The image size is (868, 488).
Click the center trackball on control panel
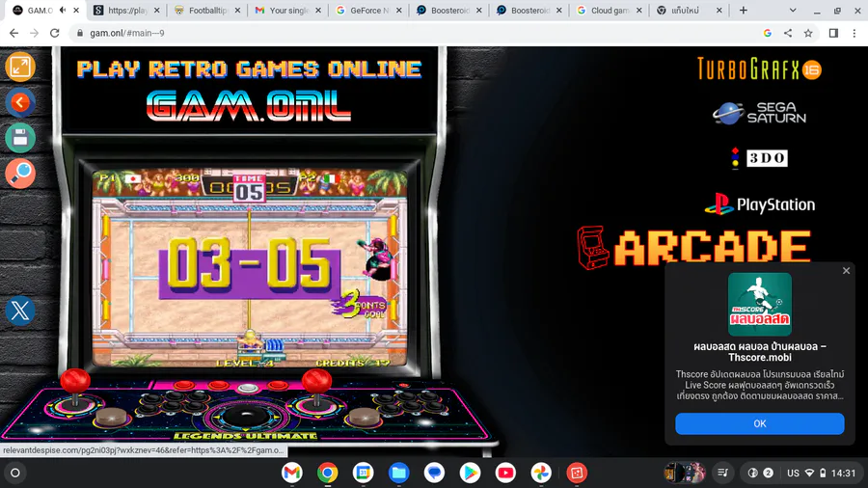[x=246, y=416]
